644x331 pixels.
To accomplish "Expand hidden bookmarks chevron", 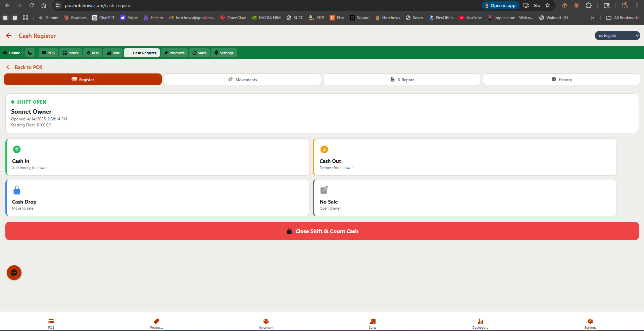I will pos(593,18).
